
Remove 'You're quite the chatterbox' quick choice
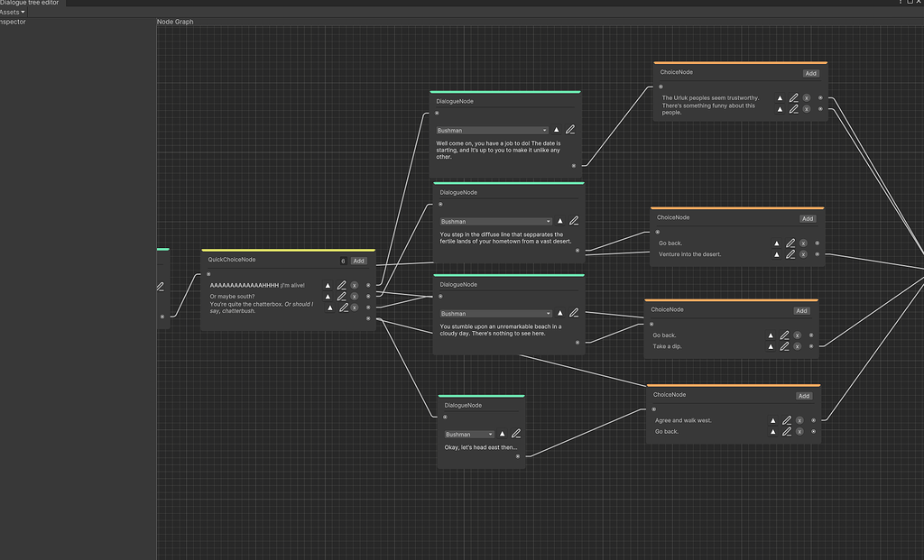click(356, 308)
